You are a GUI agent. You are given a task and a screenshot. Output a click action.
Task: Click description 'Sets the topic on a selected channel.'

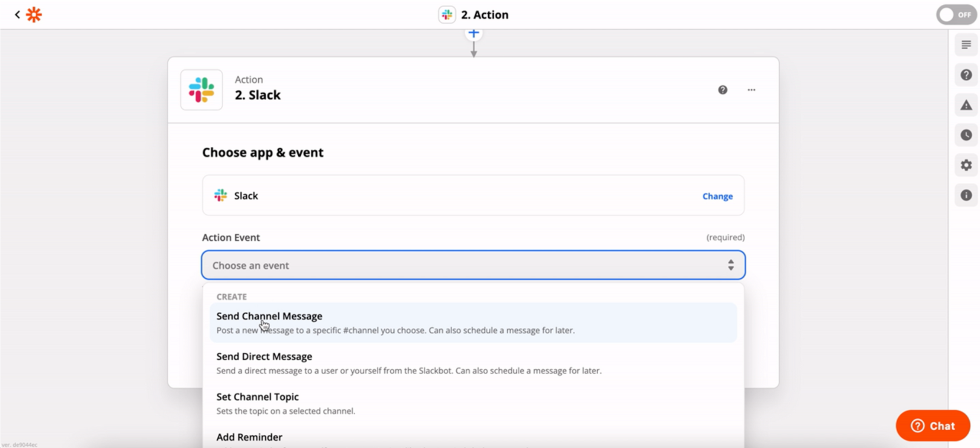285,411
